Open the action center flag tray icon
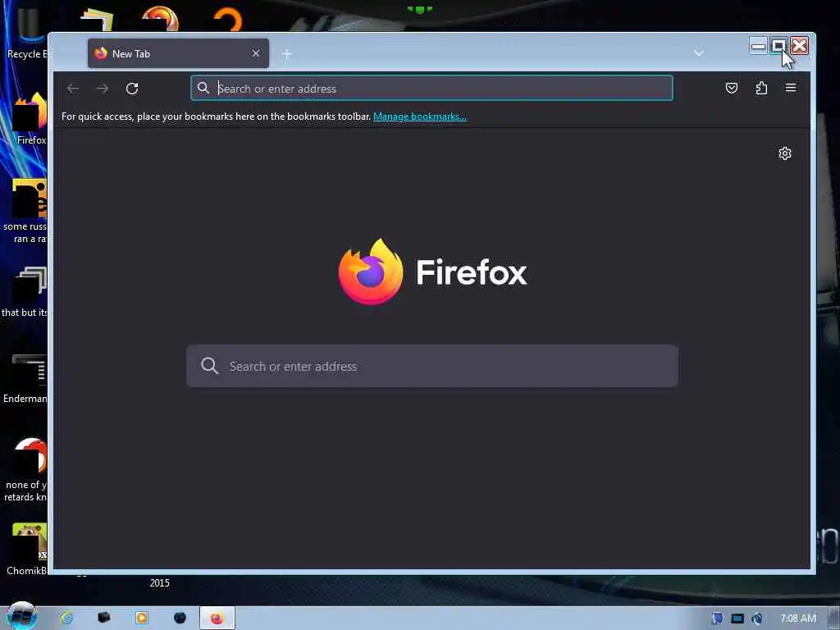Viewport: 840px width, 630px height. pyautogui.click(x=717, y=619)
